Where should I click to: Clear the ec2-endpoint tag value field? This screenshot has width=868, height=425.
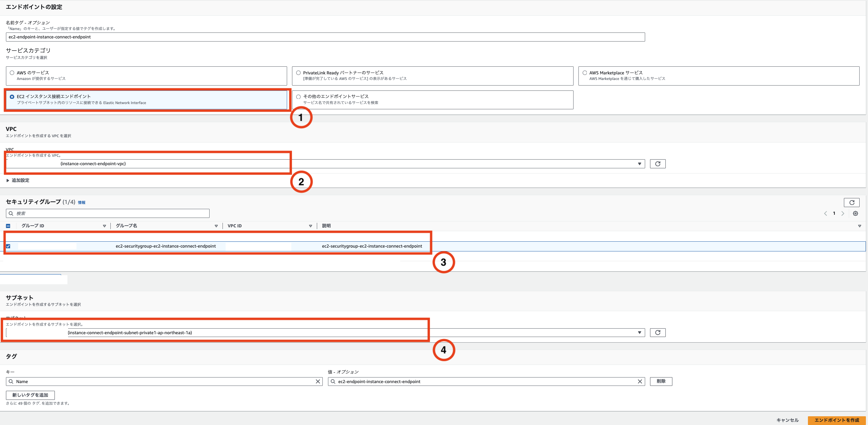click(x=640, y=381)
